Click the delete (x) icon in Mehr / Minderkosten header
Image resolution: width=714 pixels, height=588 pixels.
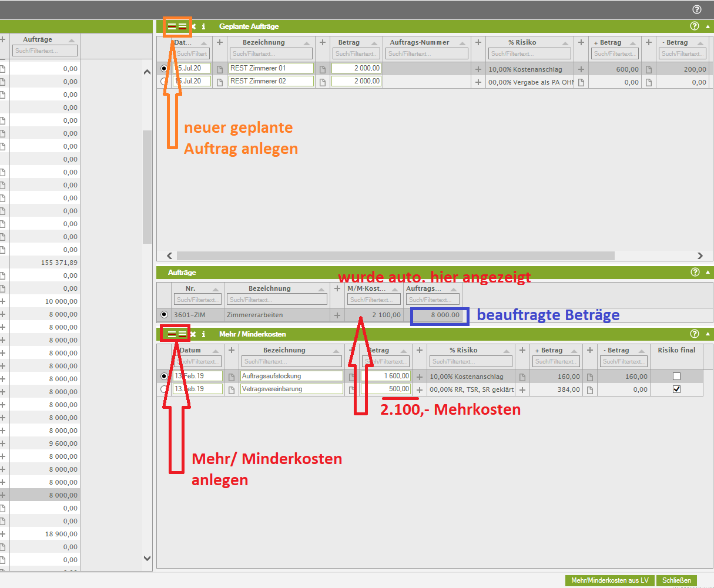[193, 334]
